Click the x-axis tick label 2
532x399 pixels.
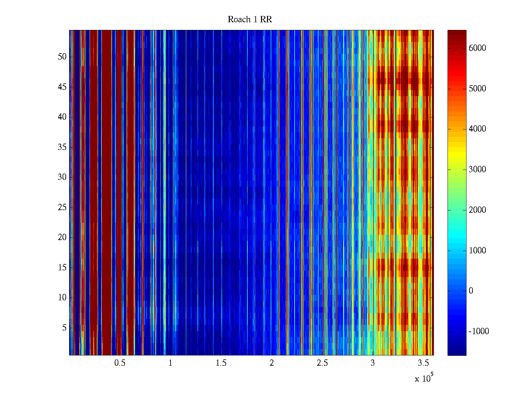click(x=272, y=363)
